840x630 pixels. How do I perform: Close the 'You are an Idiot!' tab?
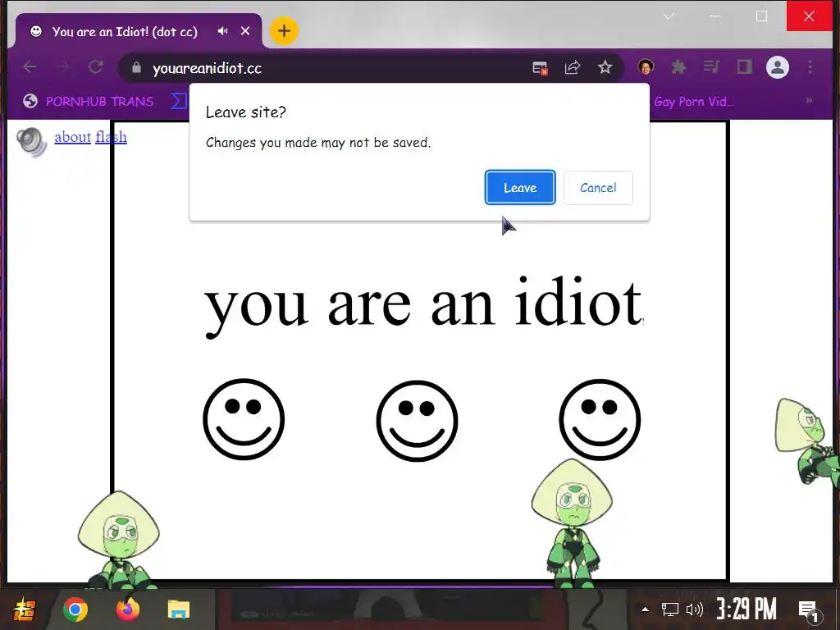point(245,31)
